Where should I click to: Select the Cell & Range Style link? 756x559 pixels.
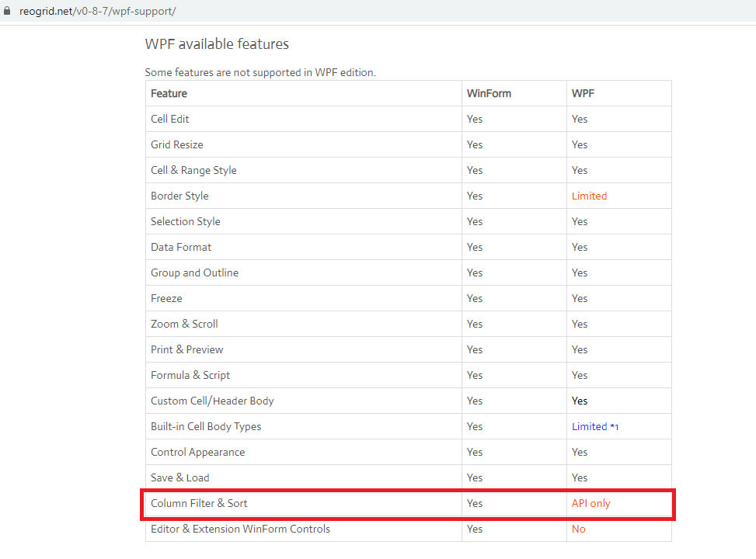[x=193, y=170]
